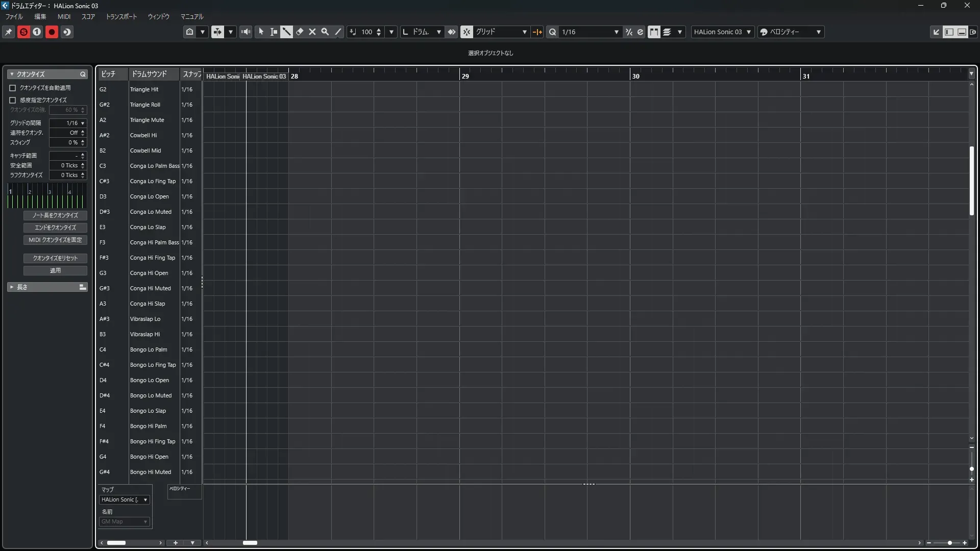Click the red Record in Editor button

click(x=52, y=32)
